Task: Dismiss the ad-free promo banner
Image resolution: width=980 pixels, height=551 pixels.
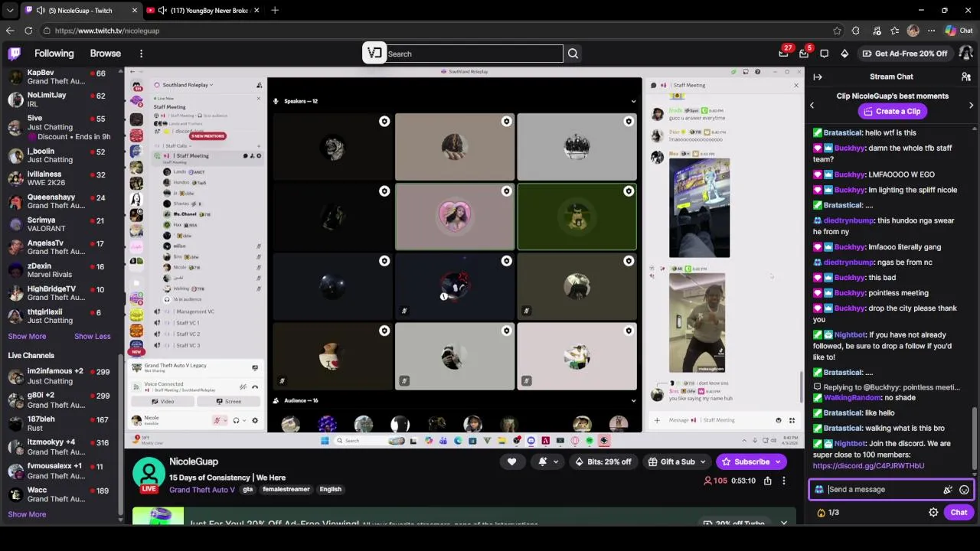Action: pyautogui.click(x=783, y=523)
